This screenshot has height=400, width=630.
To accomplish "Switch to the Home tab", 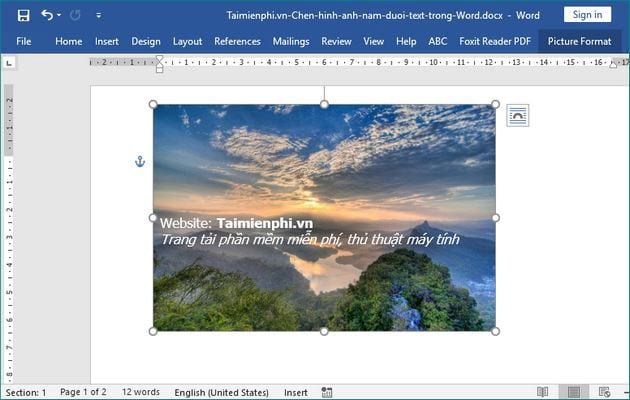I will (x=69, y=41).
